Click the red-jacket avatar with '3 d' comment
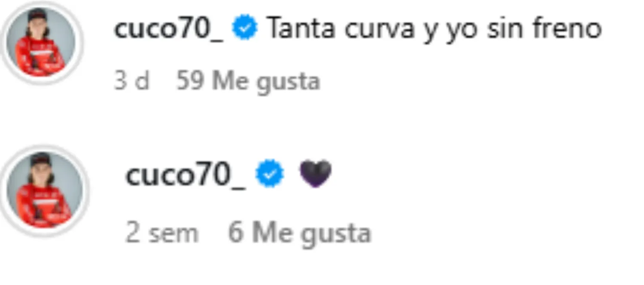This screenshot has height=285, width=644. [x=41, y=42]
